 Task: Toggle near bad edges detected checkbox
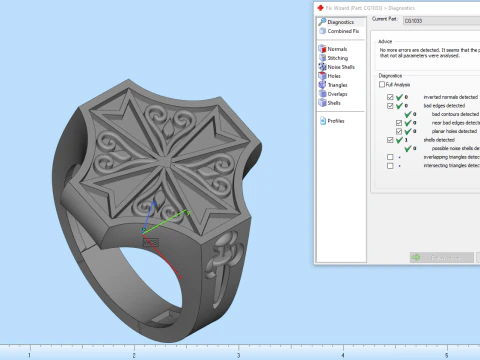[399, 123]
